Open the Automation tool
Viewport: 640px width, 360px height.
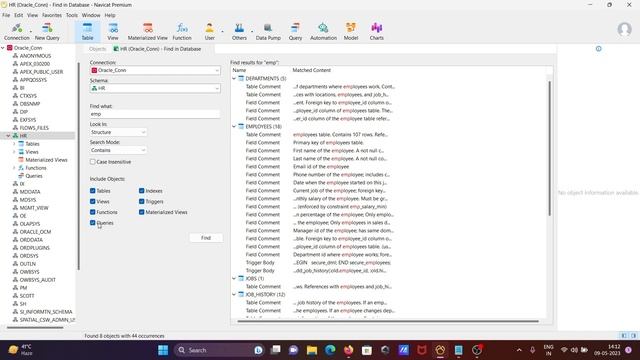(323, 31)
